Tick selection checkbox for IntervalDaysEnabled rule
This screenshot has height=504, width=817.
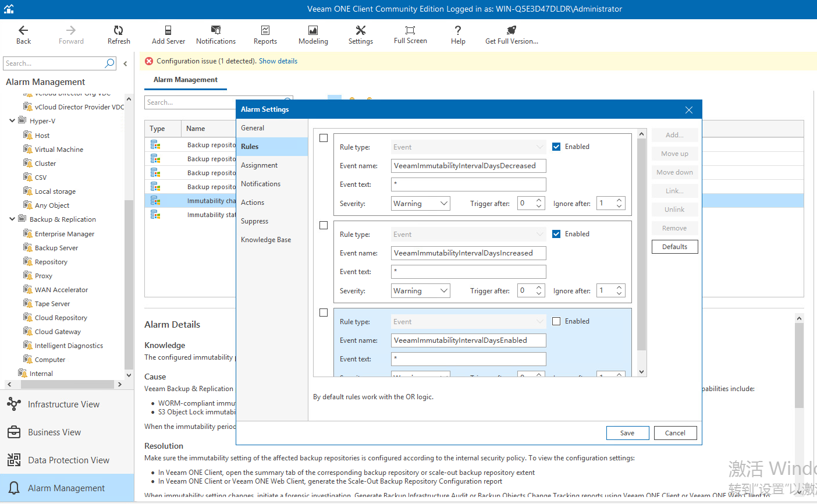tap(324, 313)
